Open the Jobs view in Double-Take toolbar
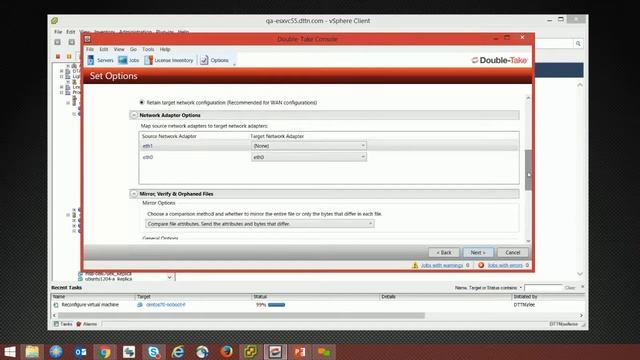 tap(129, 60)
